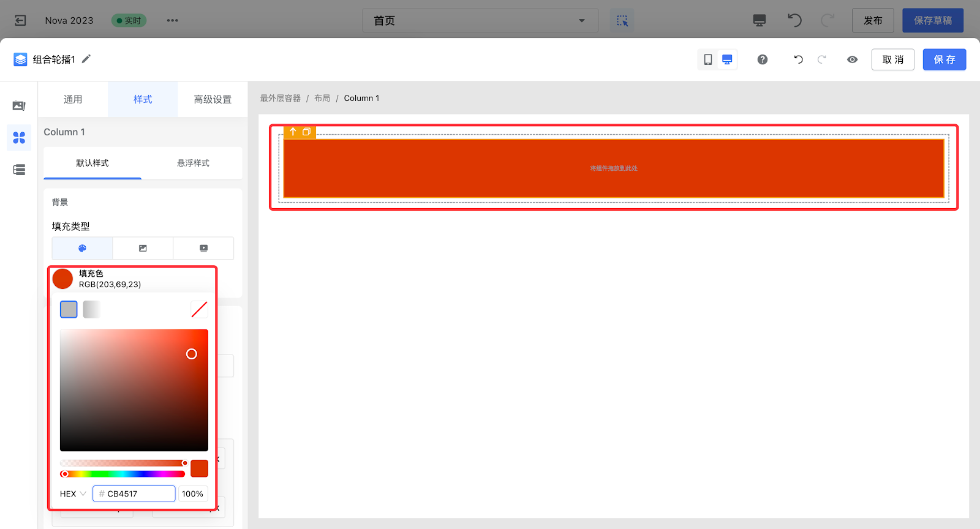Expand the HEX color format dropdown
Screen dimensions: 980x529
(73, 493)
